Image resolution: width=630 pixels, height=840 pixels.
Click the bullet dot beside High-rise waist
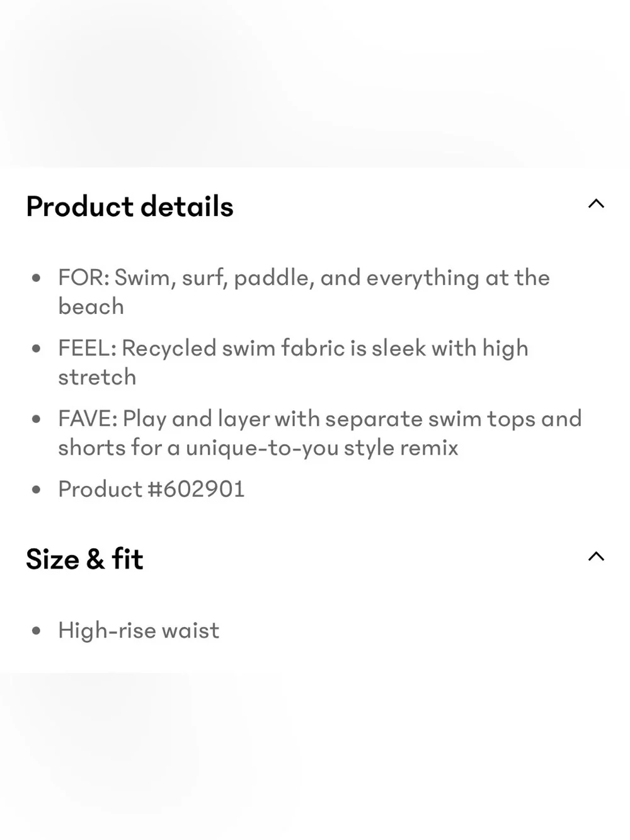(x=37, y=630)
